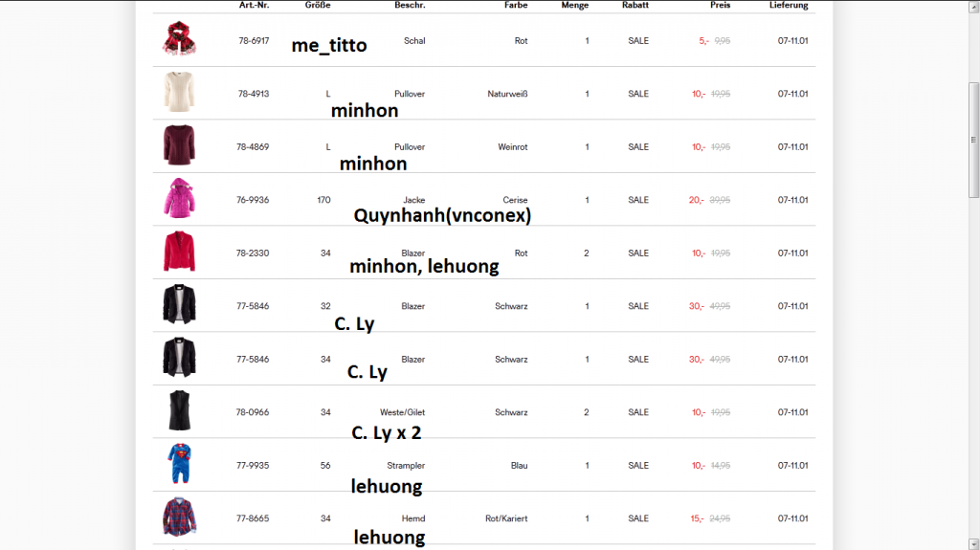Select the black vest product thumbnail
Screen dimensions: 980x550
point(179,411)
